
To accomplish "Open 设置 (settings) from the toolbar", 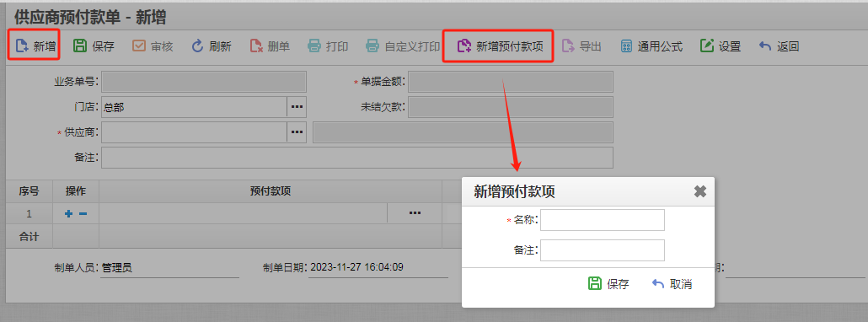I will [x=721, y=46].
